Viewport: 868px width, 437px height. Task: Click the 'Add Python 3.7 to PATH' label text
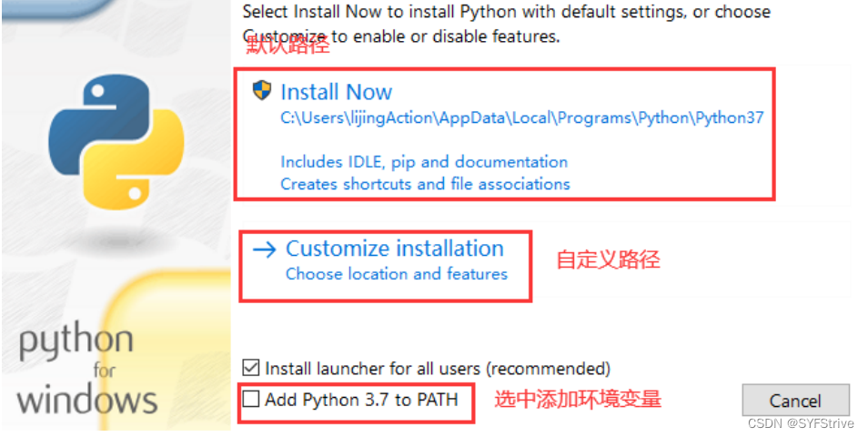pos(361,400)
